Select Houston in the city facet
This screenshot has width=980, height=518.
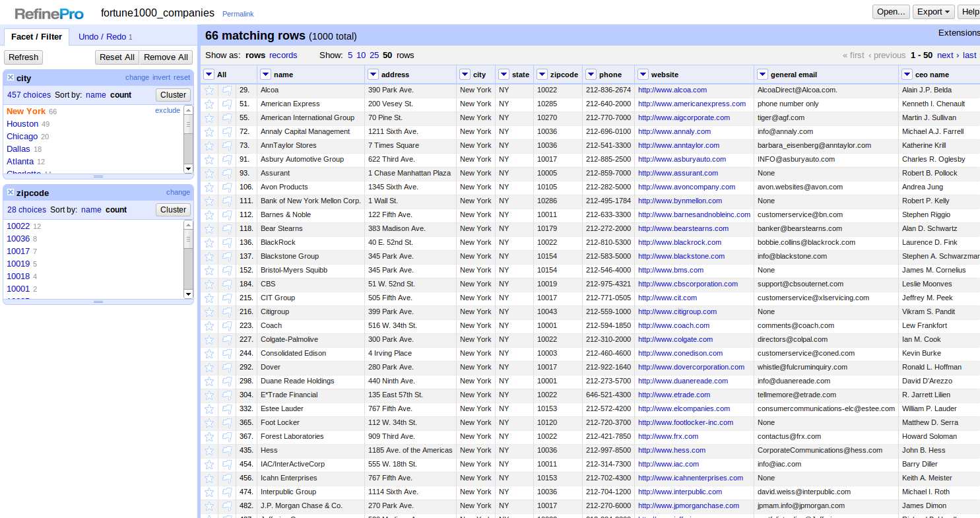point(22,124)
